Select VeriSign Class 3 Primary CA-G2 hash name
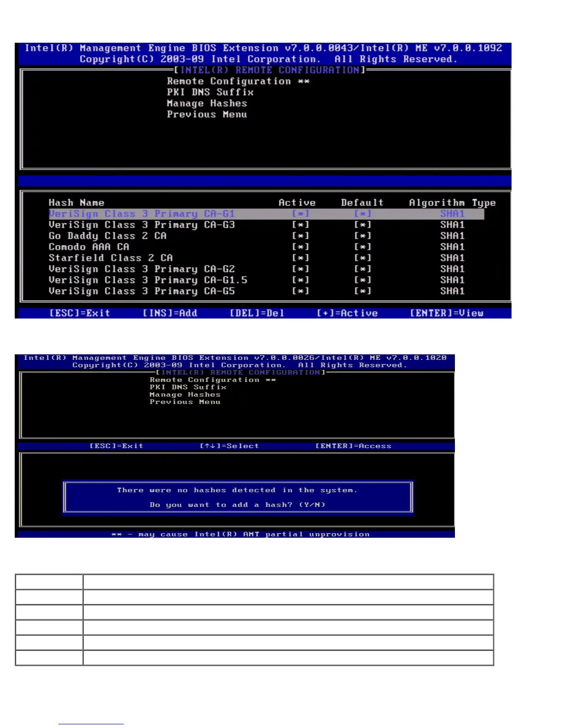The image size is (563, 728). tap(142, 269)
